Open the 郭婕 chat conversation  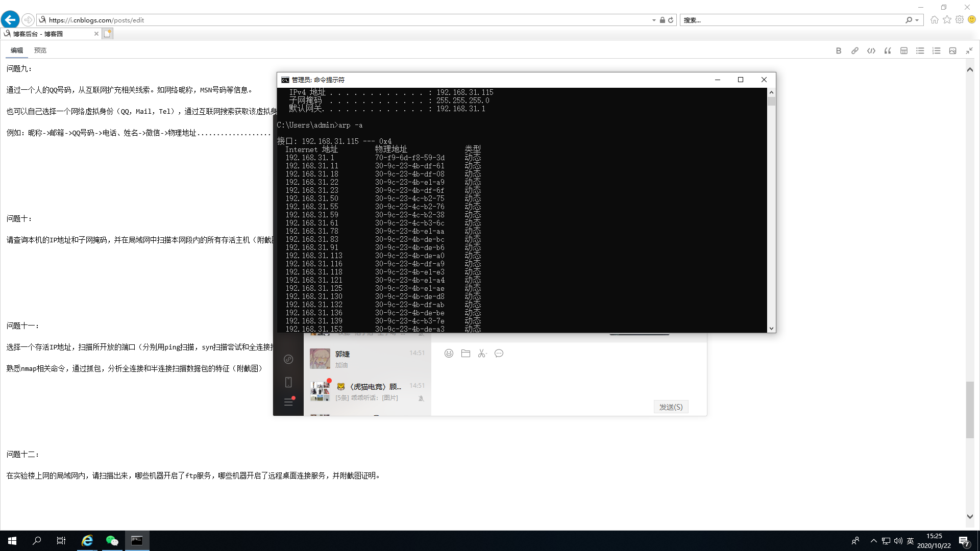[367, 359]
